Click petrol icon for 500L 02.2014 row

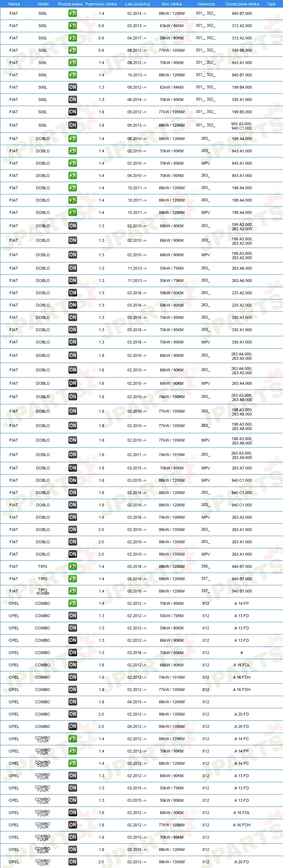pos(73,13)
